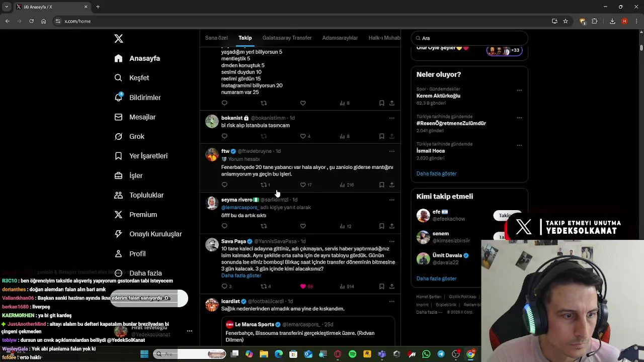The image size is (644, 362).
Task: Open options for İsmail Hoca trend
Action: [x=519, y=145]
